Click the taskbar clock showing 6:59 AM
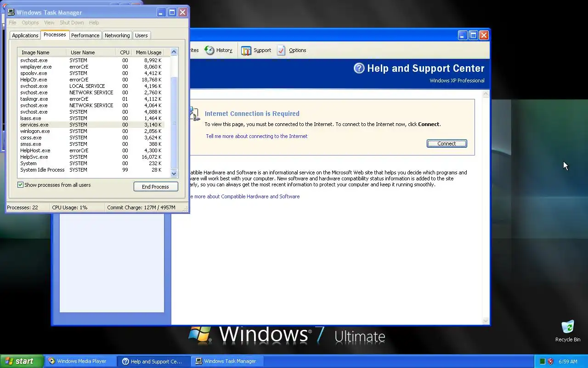The width and height of the screenshot is (588, 368). pyautogui.click(x=568, y=362)
